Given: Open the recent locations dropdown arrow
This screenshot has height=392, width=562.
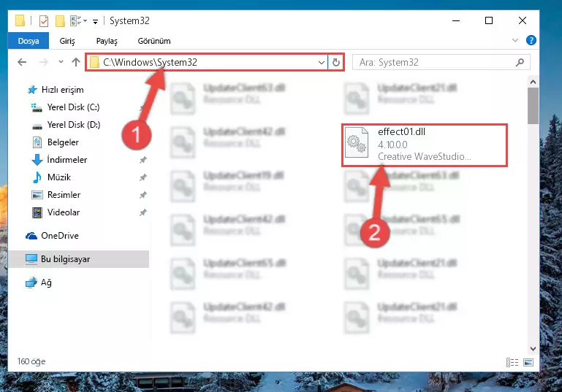Looking at the screenshot, I should pos(61,62).
